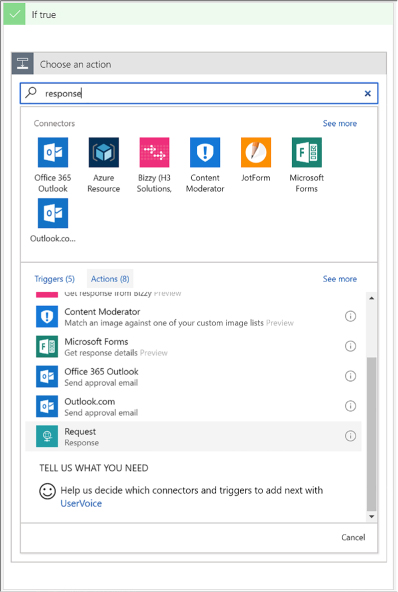Screen dimensions: 398x592
Task: Open See more for Connectors
Action: (x=339, y=123)
